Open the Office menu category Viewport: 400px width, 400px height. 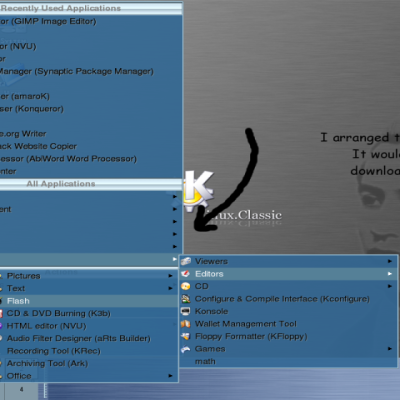click(x=89, y=376)
